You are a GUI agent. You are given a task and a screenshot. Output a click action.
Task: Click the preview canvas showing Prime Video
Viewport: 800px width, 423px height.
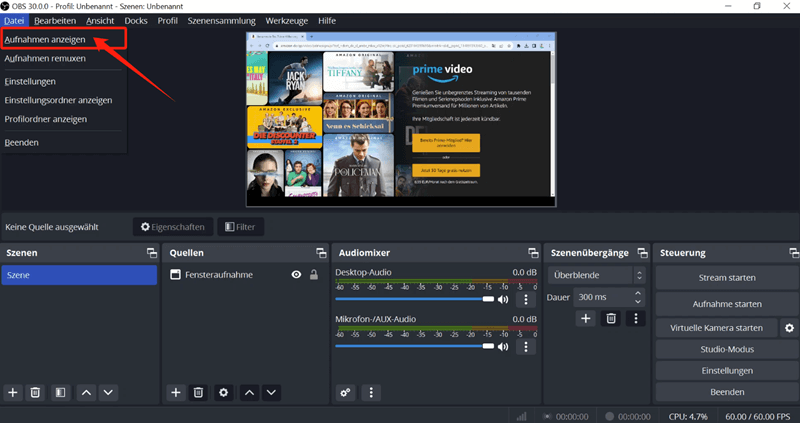point(401,119)
